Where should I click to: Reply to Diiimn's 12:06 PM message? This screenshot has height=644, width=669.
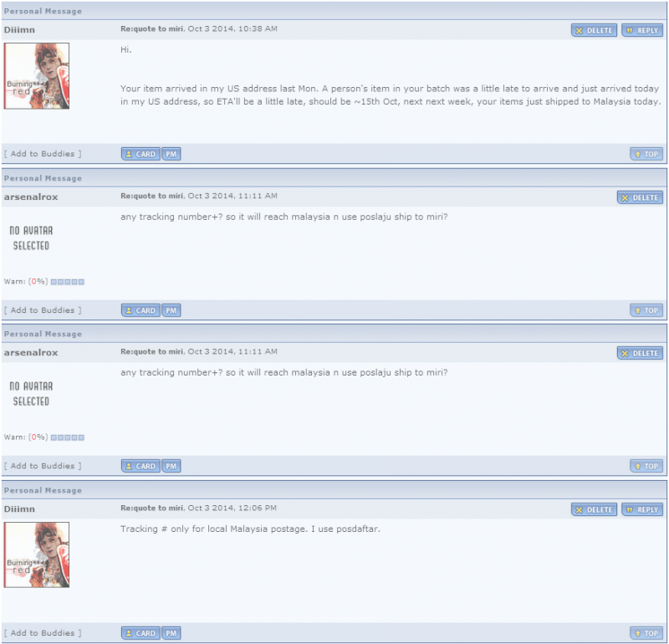[x=642, y=509]
